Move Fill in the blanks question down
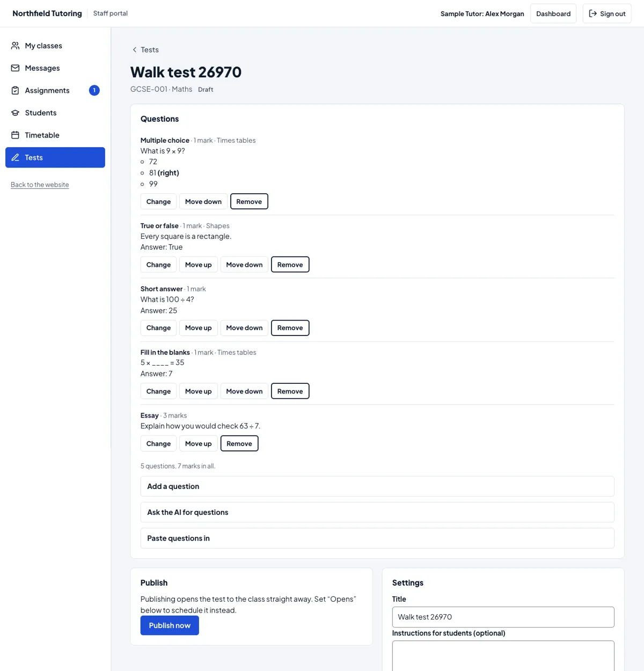The width and height of the screenshot is (644, 671). pyautogui.click(x=244, y=391)
